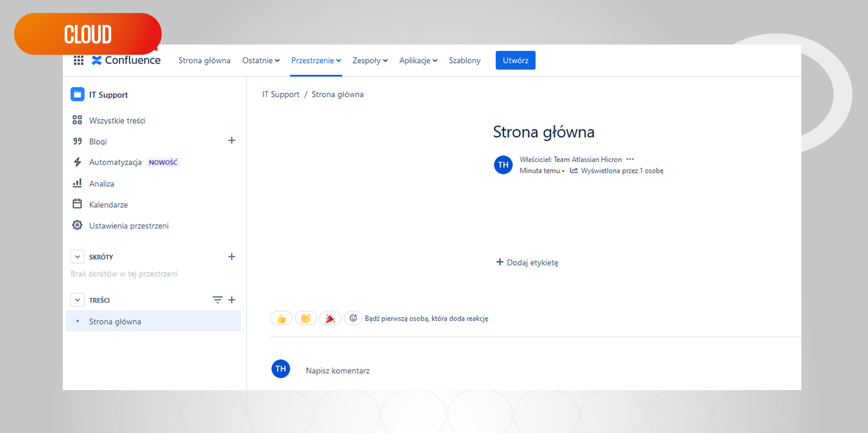Collapse the Skróty section
The image size is (868, 433).
[x=78, y=257]
